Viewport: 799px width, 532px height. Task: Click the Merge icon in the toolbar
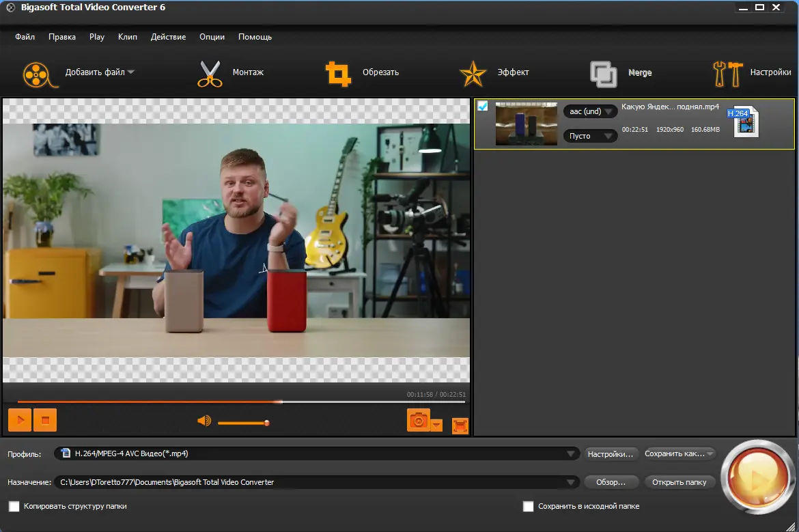603,74
